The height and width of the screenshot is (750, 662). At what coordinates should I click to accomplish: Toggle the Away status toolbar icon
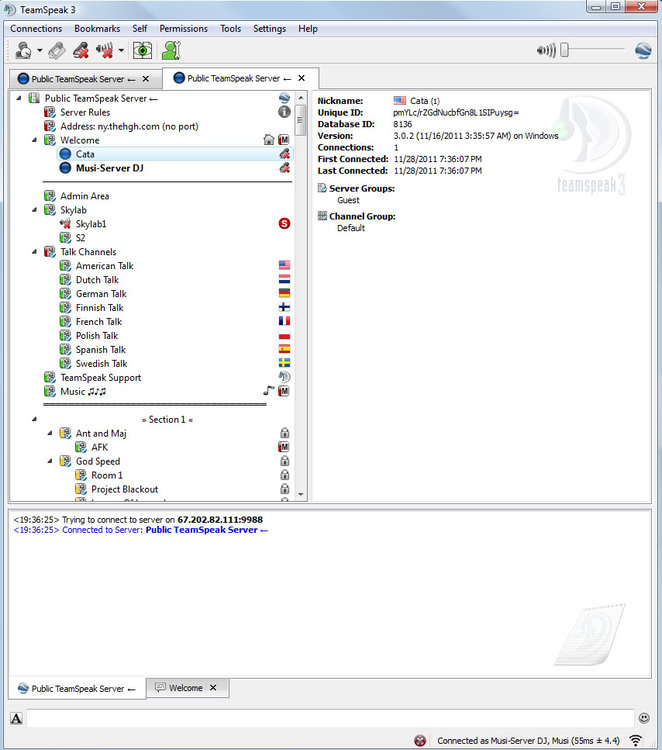(x=143, y=50)
